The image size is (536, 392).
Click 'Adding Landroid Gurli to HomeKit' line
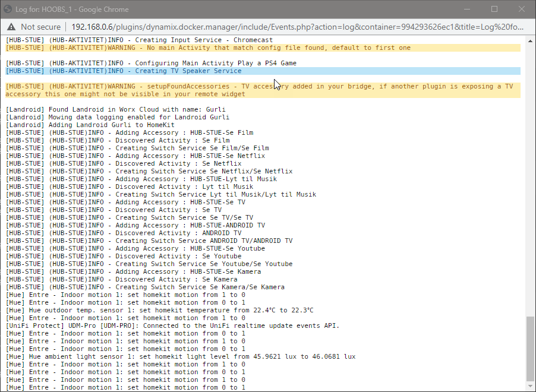(x=90, y=125)
